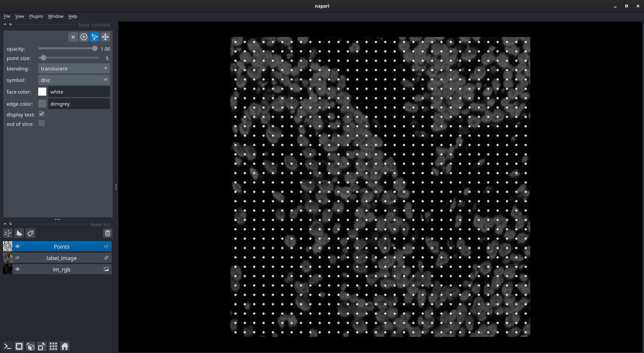Hide the Points layer
This screenshot has width=644, height=353.
[x=17, y=246]
